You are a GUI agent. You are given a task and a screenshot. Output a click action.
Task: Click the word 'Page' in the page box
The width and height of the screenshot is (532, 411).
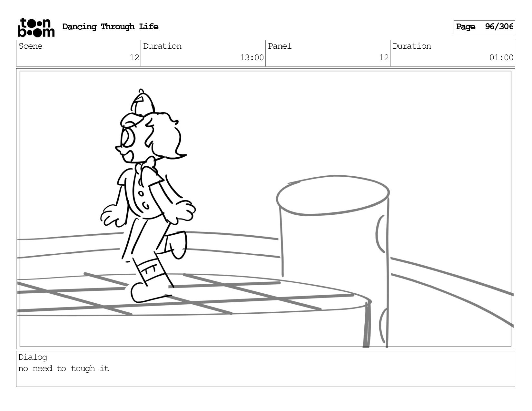pos(466,27)
